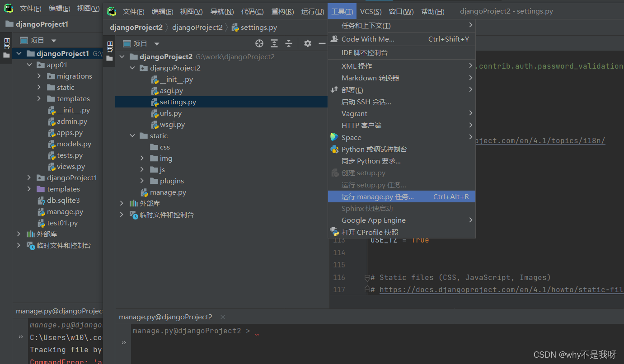Collapse the static folder in djangoProject2
This screenshot has height=364, width=624.
click(132, 136)
